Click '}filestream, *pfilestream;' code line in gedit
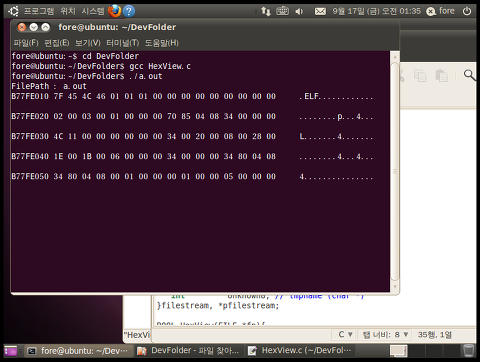Image resolution: width=480 pixels, height=362 pixels. coord(218,305)
